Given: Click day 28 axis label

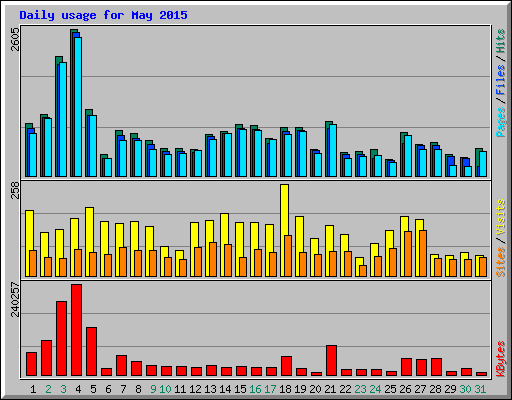Looking at the screenshot, I should tap(435, 389).
